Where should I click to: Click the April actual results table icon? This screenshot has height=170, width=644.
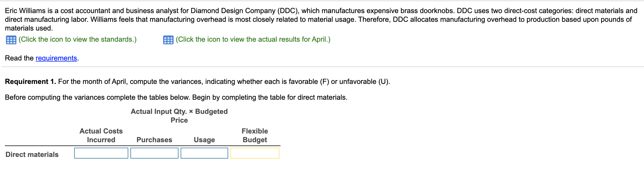168,40
